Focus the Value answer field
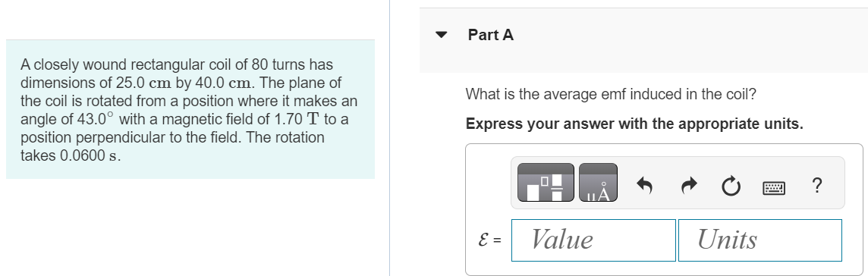868x276 pixels. click(593, 240)
